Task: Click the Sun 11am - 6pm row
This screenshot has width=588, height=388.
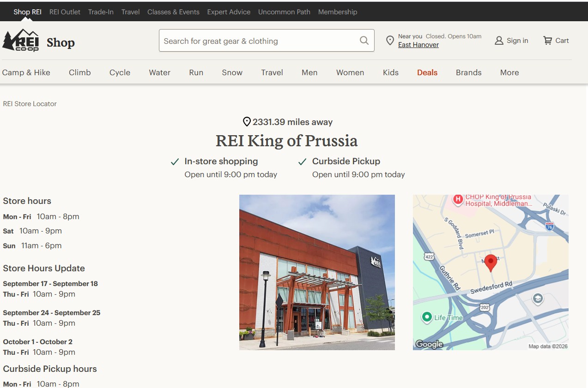Action: (x=32, y=246)
